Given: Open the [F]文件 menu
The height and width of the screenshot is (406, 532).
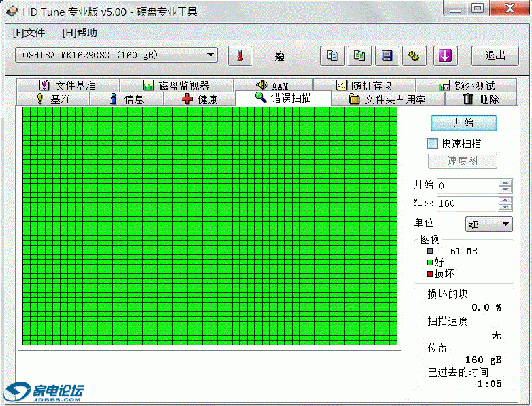Looking at the screenshot, I should tap(29, 33).
